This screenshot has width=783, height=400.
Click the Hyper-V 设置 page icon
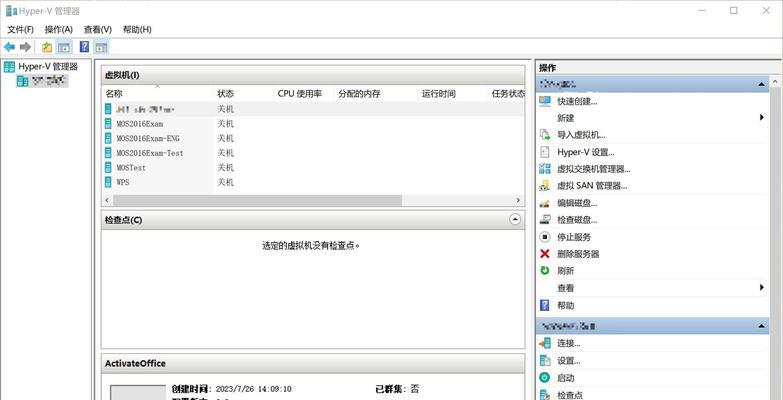[x=545, y=152]
